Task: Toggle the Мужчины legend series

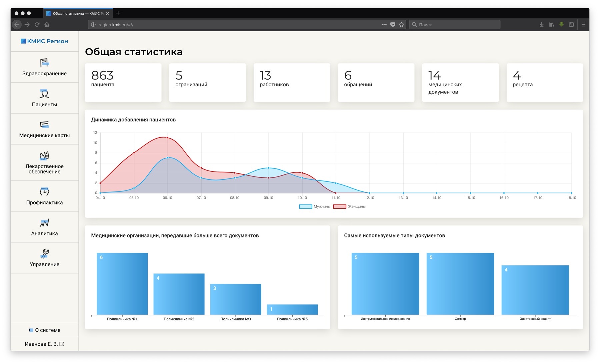Action: coord(315,206)
